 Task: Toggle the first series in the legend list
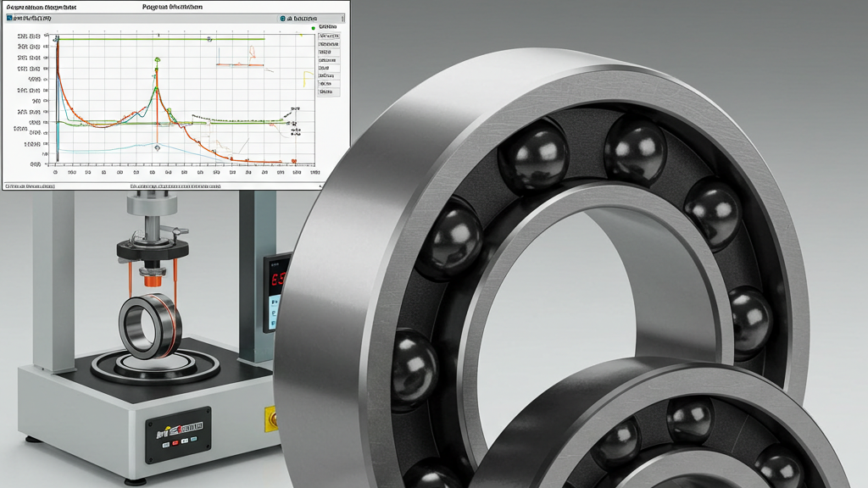326,37
